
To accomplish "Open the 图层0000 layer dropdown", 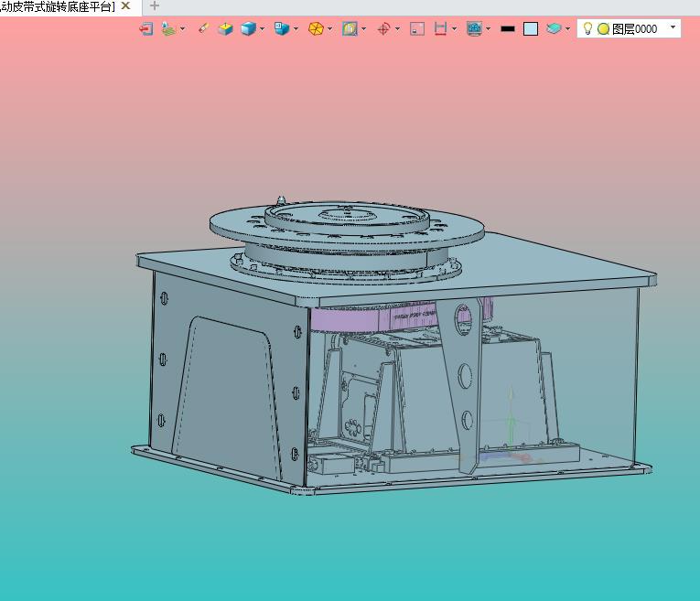I will (x=673, y=27).
